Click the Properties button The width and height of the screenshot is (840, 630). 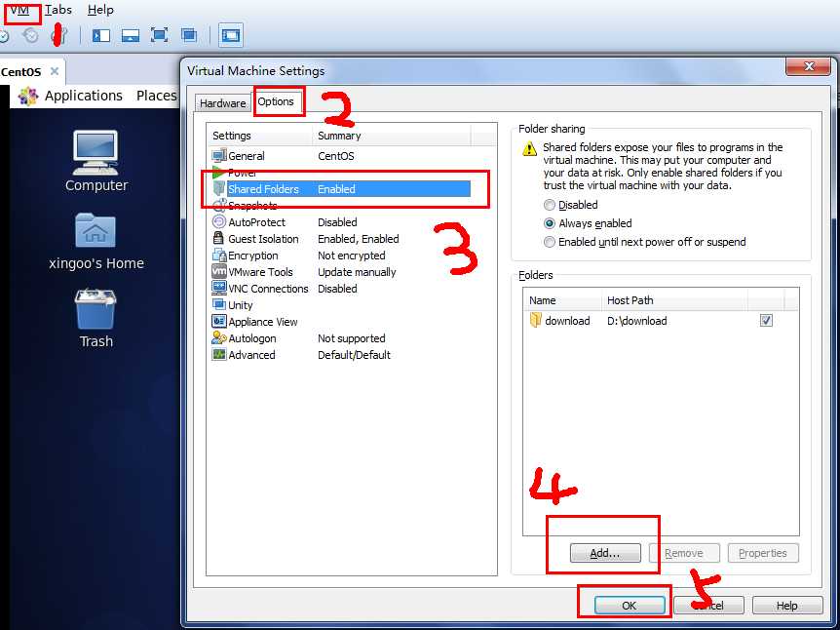tap(763, 553)
